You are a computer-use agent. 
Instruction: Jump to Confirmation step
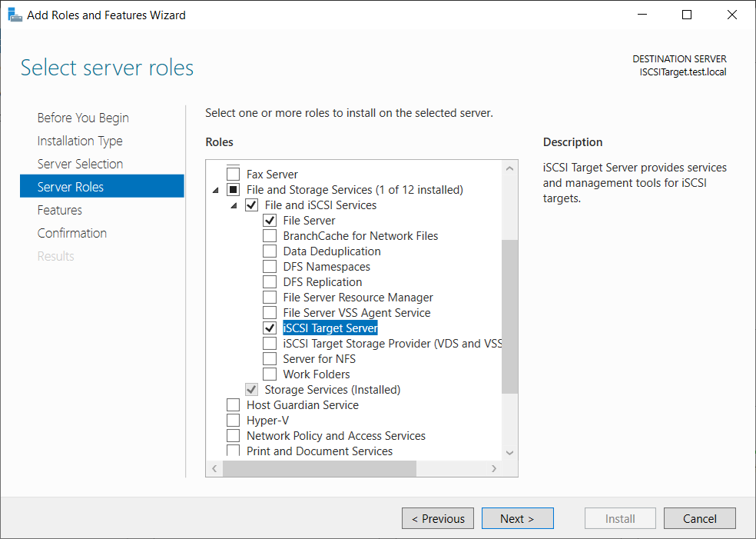coord(72,233)
